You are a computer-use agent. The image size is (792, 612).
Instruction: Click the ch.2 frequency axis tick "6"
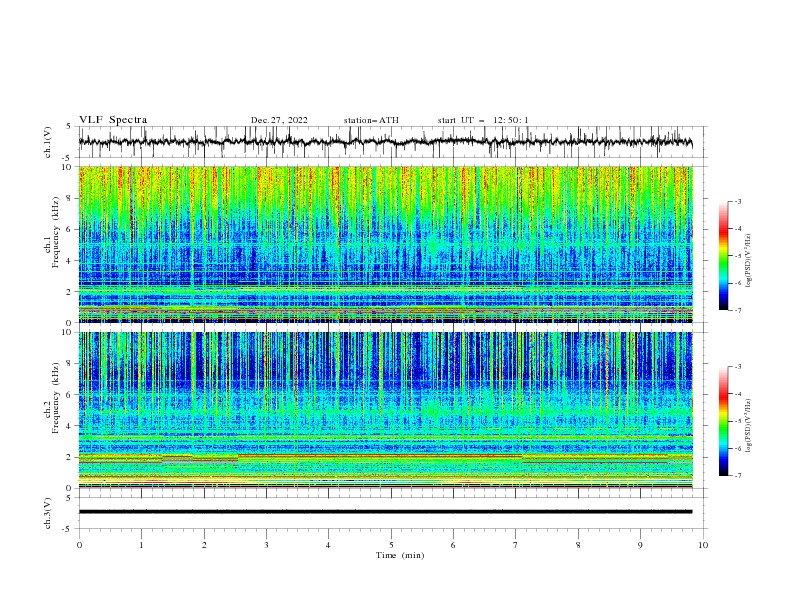[70, 395]
